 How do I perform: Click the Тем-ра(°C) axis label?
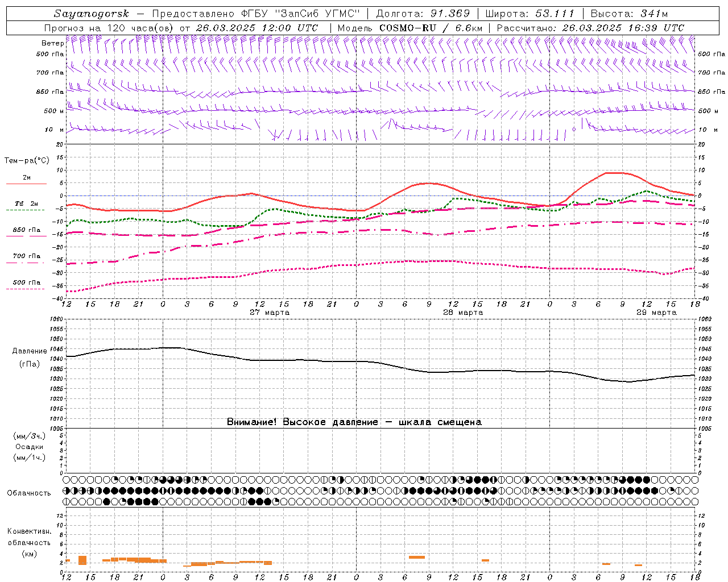click(27, 161)
